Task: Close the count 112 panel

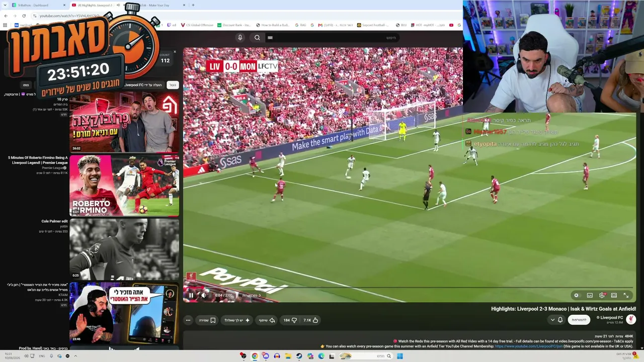Action: [175, 52]
